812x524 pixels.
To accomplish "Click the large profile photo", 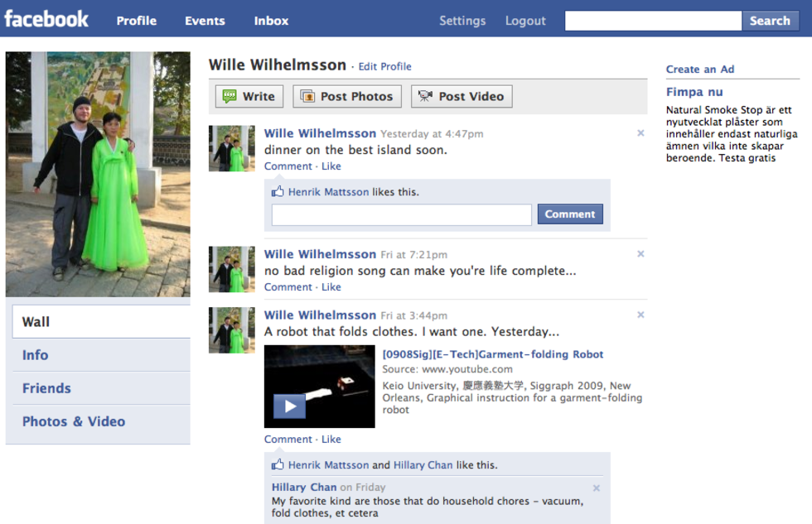I will (98, 174).
